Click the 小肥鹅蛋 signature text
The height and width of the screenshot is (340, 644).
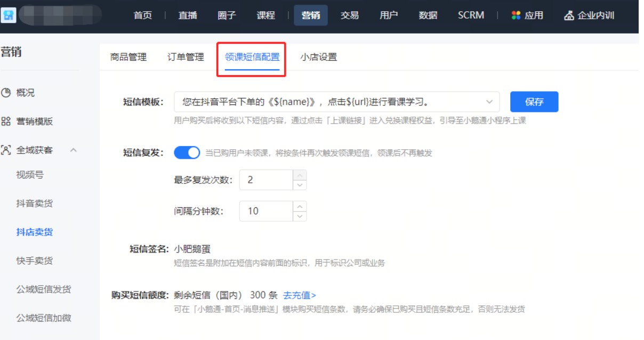tap(192, 249)
